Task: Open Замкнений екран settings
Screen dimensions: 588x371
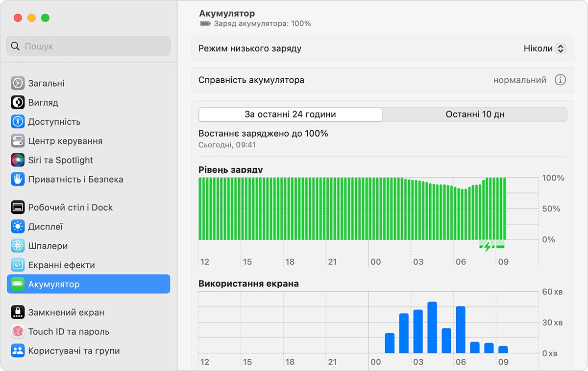Action: click(x=88, y=312)
